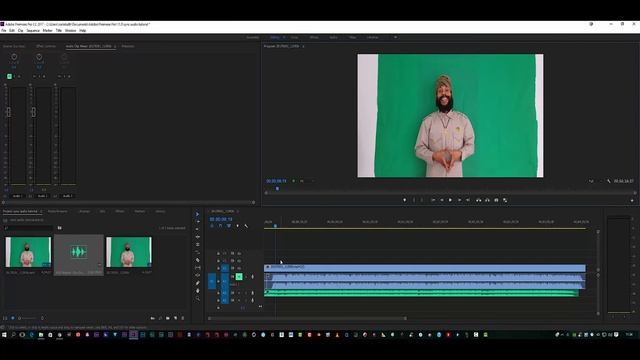The width and height of the screenshot is (640, 360).
Task: Switch Project panel to Icon view
Action: (x=13, y=318)
